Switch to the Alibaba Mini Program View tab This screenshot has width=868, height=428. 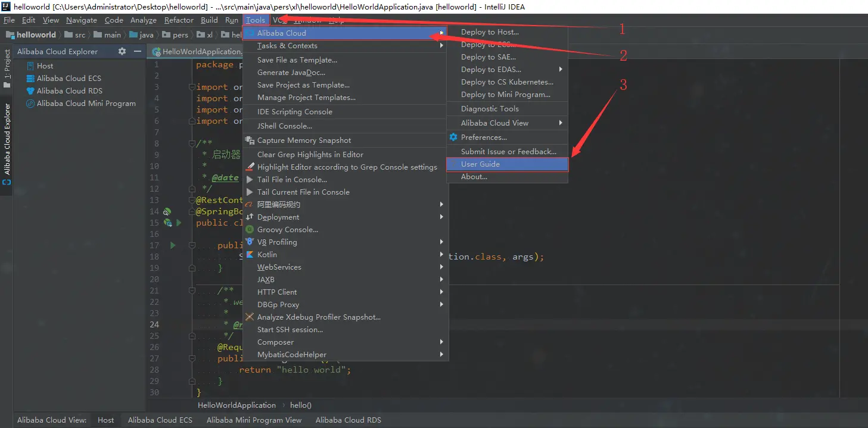pos(254,420)
